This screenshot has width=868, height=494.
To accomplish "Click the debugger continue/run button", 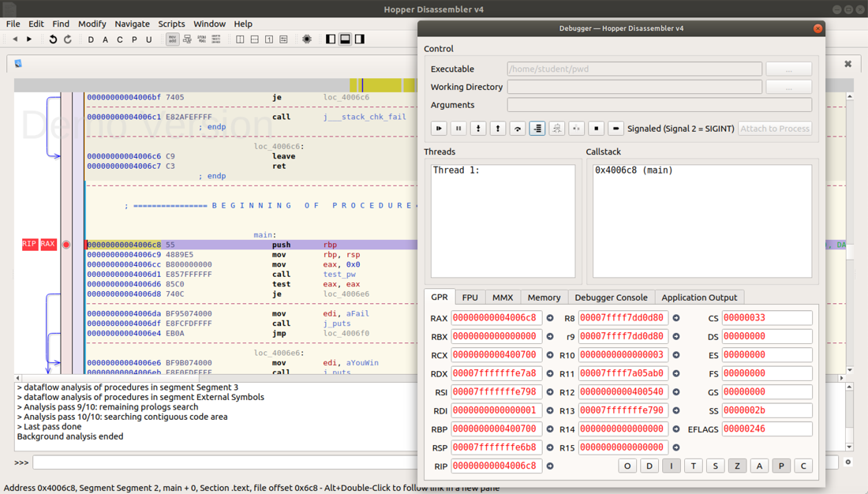I will click(x=439, y=129).
